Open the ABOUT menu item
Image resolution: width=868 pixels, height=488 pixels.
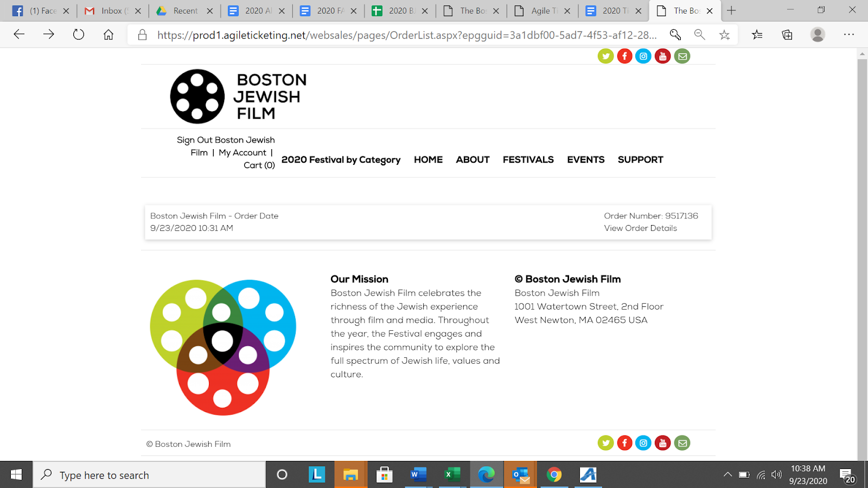click(473, 160)
